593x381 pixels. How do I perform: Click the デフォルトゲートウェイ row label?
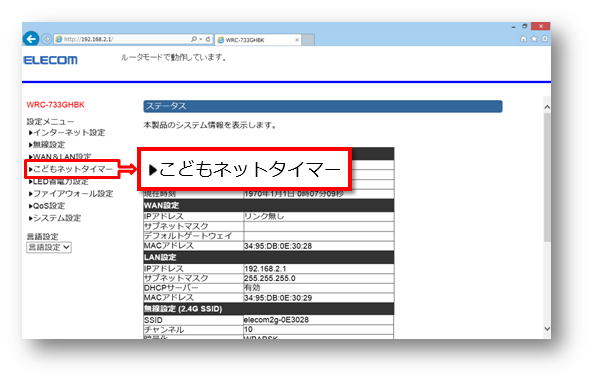[188, 236]
